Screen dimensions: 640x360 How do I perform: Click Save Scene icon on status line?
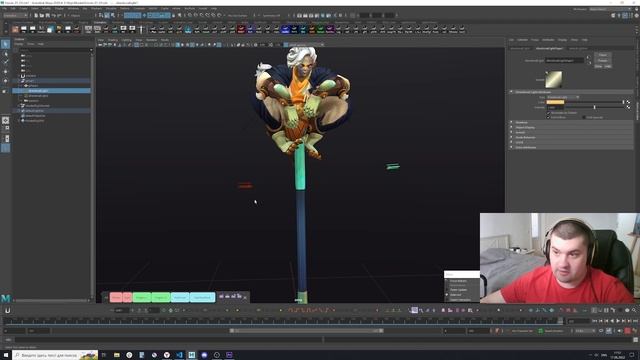click(x=47, y=15)
